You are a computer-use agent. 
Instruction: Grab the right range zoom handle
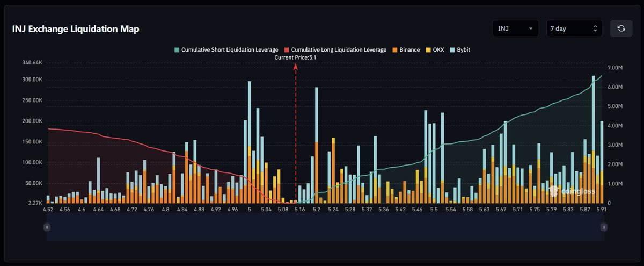click(604, 227)
